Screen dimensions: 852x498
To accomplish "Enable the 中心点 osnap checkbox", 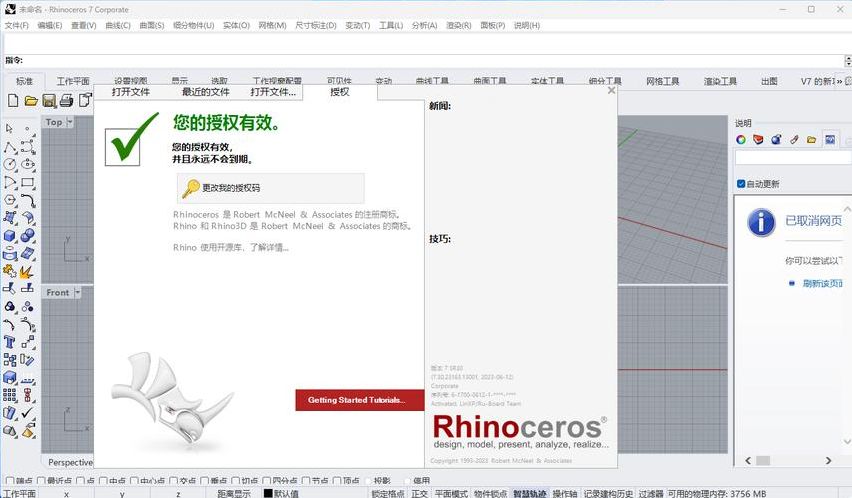I will coord(134,481).
